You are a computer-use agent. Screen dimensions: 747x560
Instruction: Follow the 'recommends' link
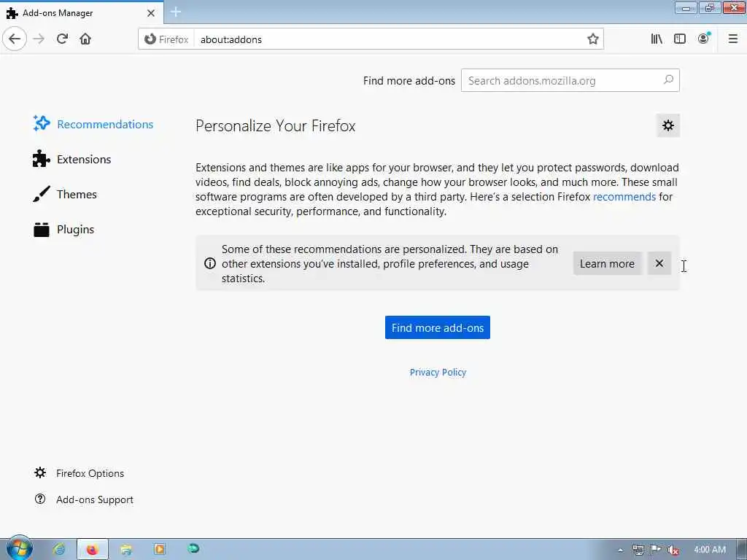click(x=624, y=197)
